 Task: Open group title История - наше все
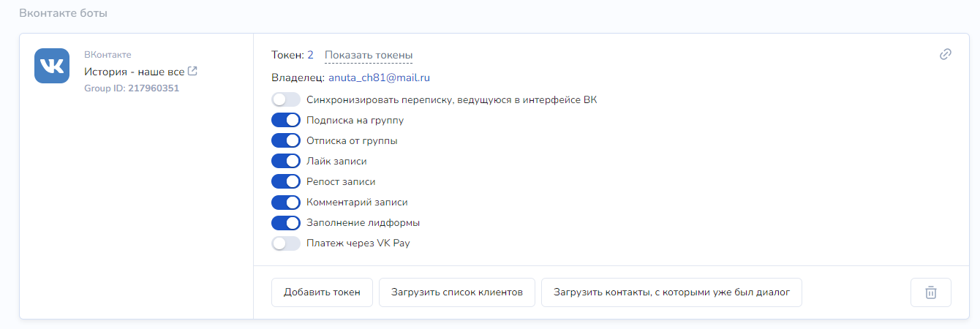click(134, 72)
